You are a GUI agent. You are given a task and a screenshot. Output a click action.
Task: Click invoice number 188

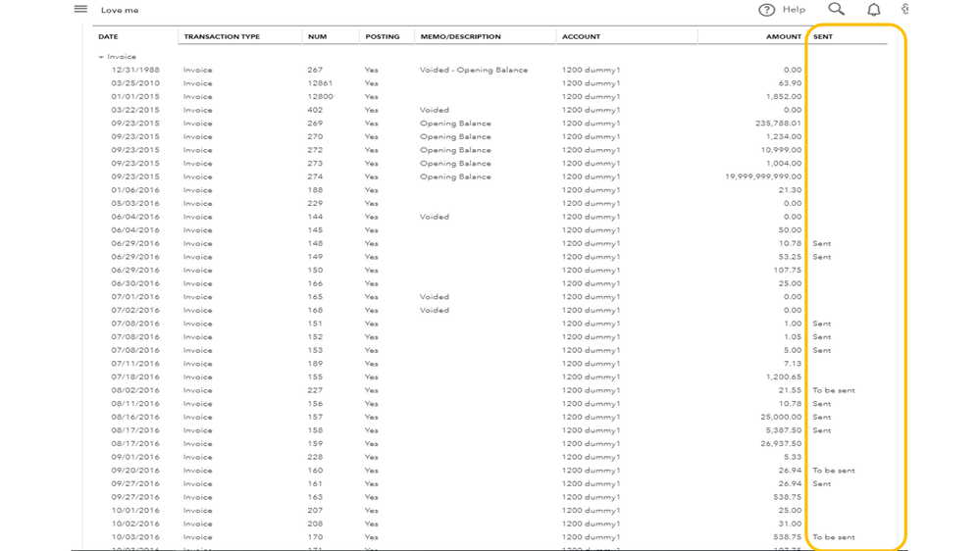(315, 190)
